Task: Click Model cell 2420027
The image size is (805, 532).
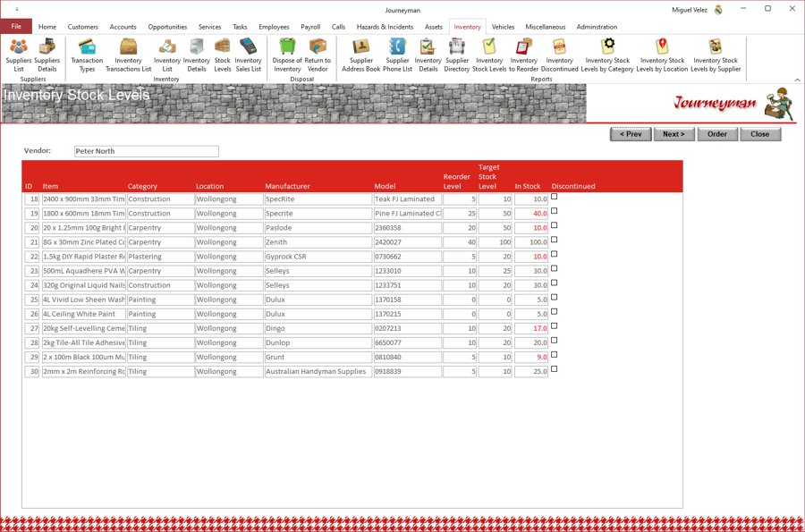Action: pos(407,242)
